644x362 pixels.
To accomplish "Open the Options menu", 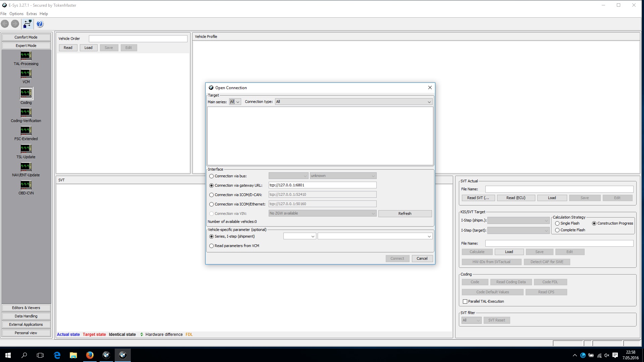I will click(16, 14).
